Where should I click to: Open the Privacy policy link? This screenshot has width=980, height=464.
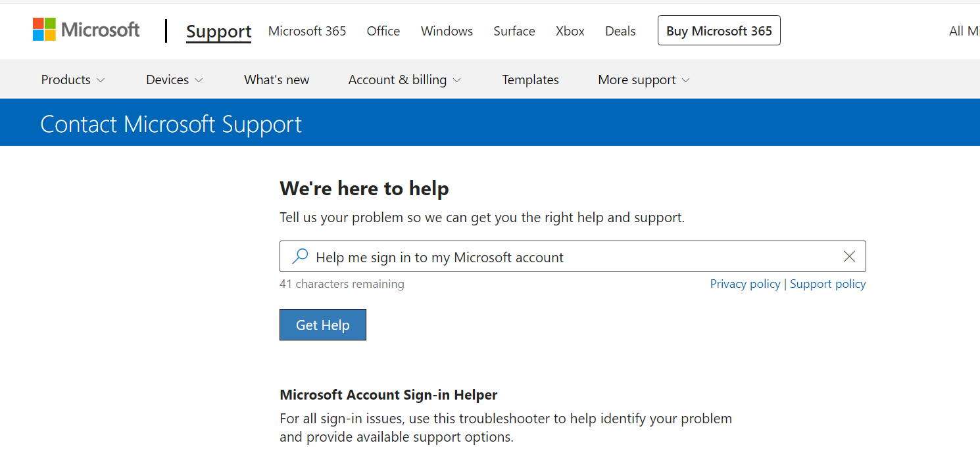point(745,284)
